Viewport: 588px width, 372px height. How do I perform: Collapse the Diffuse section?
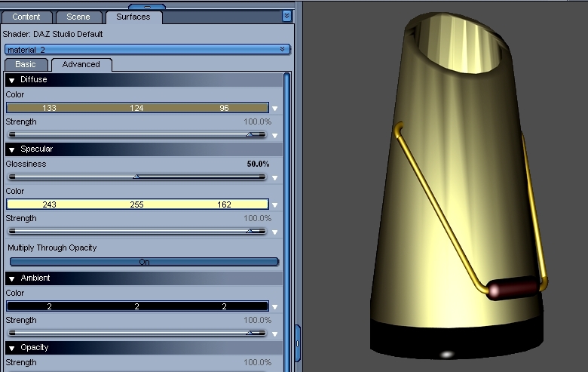click(x=12, y=80)
